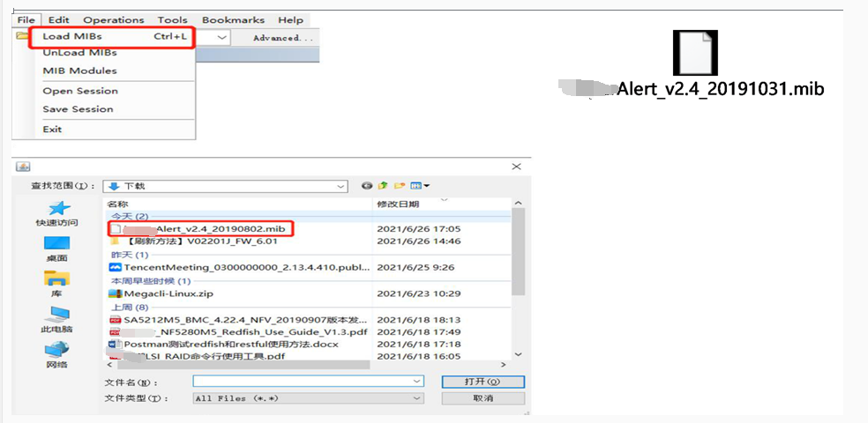Open the All Files type dropdown
Image resolution: width=868 pixels, height=423 pixels.
click(x=417, y=398)
